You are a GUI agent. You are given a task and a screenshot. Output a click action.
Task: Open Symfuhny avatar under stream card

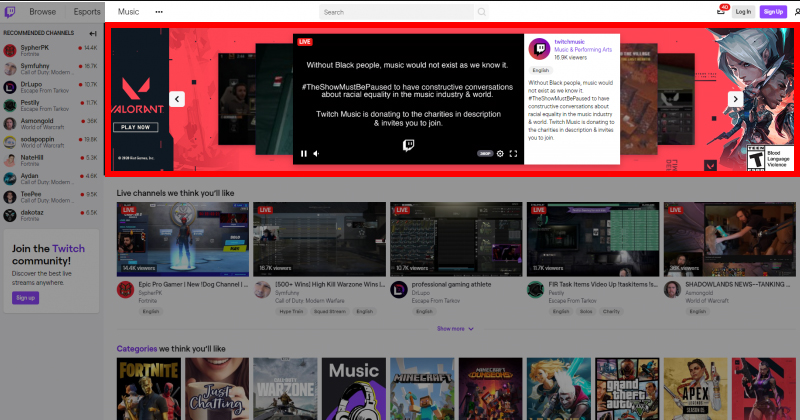tap(262, 289)
